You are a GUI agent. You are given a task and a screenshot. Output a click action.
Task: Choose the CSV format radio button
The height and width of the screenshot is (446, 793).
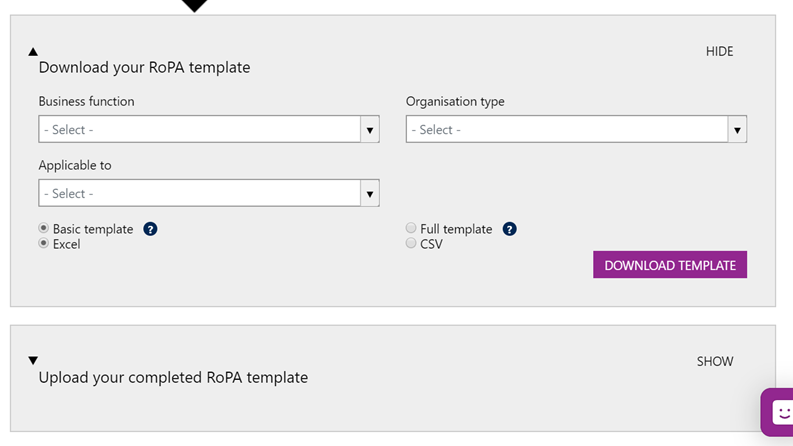tap(411, 243)
